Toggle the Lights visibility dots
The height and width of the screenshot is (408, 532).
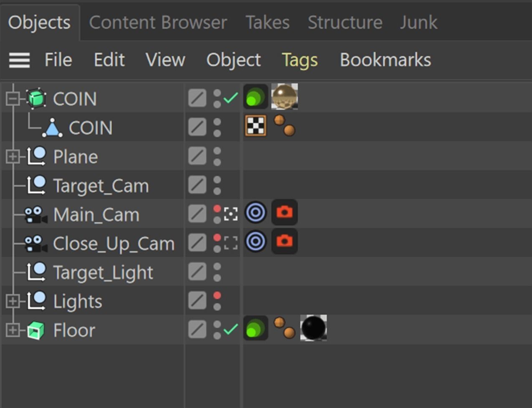click(x=217, y=301)
